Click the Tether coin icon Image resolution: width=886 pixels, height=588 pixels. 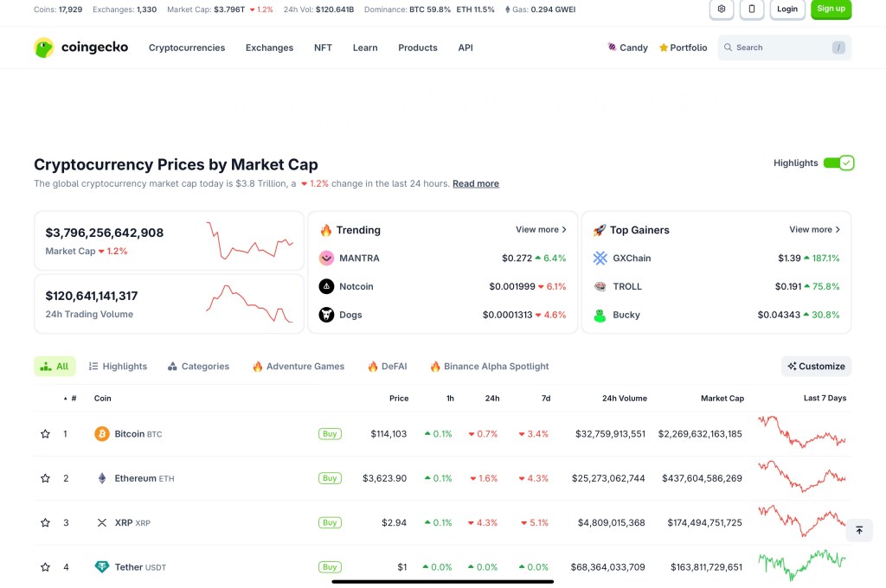[102, 567]
